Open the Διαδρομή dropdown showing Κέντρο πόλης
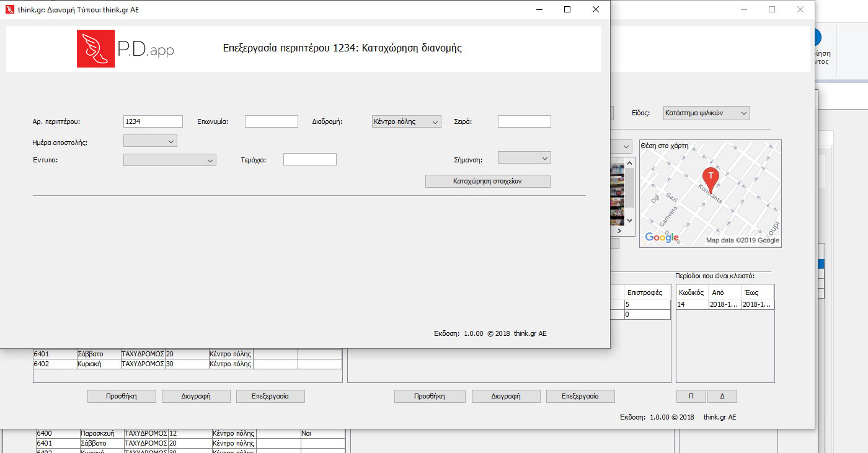Screen dimensions: 868x453 tap(406, 122)
